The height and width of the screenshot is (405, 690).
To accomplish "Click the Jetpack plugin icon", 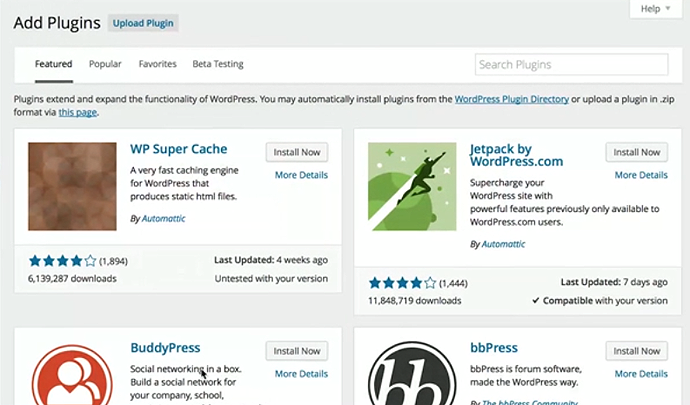I will tap(412, 186).
